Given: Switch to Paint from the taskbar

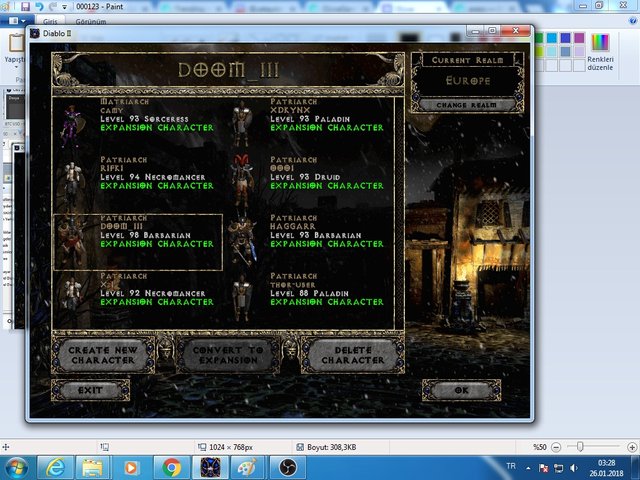Looking at the screenshot, I should 248,468.
